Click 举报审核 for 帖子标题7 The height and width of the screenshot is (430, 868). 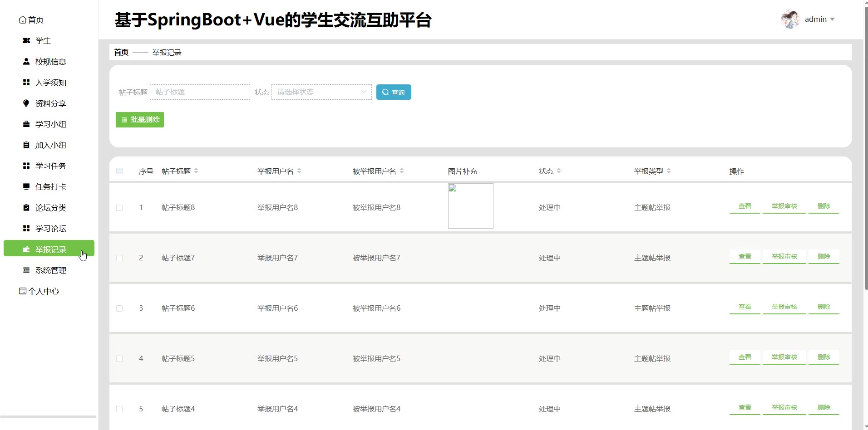pyautogui.click(x=784, y=257)
